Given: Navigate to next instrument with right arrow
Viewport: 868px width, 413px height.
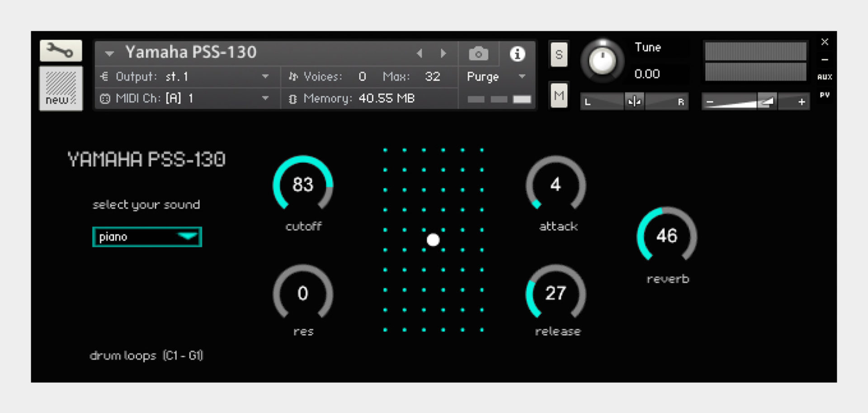Looking at the screenshot, I should 443,53.
